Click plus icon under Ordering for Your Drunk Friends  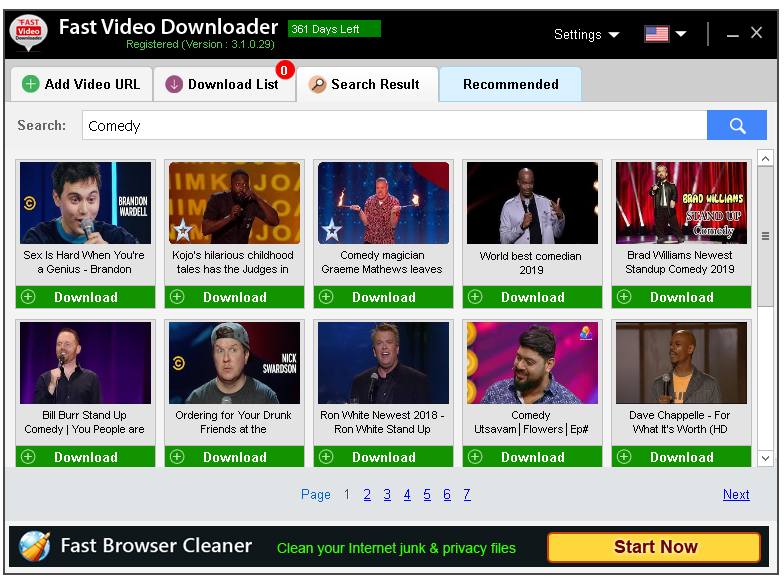tap(177, 456)
